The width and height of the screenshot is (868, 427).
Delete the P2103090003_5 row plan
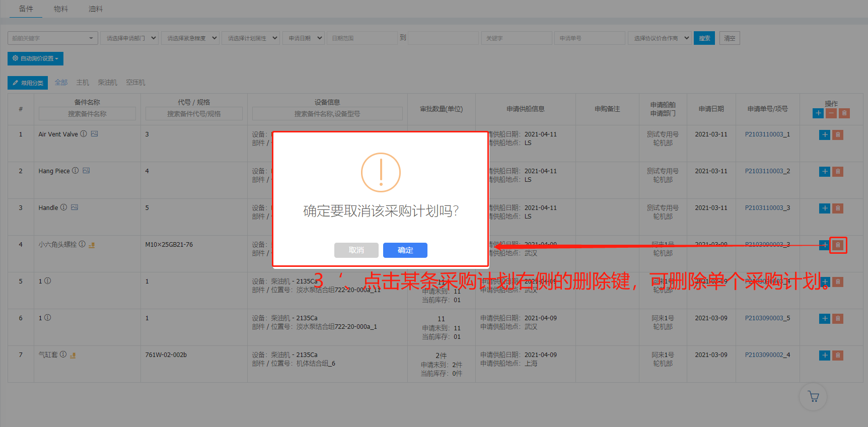pos(838,319)
